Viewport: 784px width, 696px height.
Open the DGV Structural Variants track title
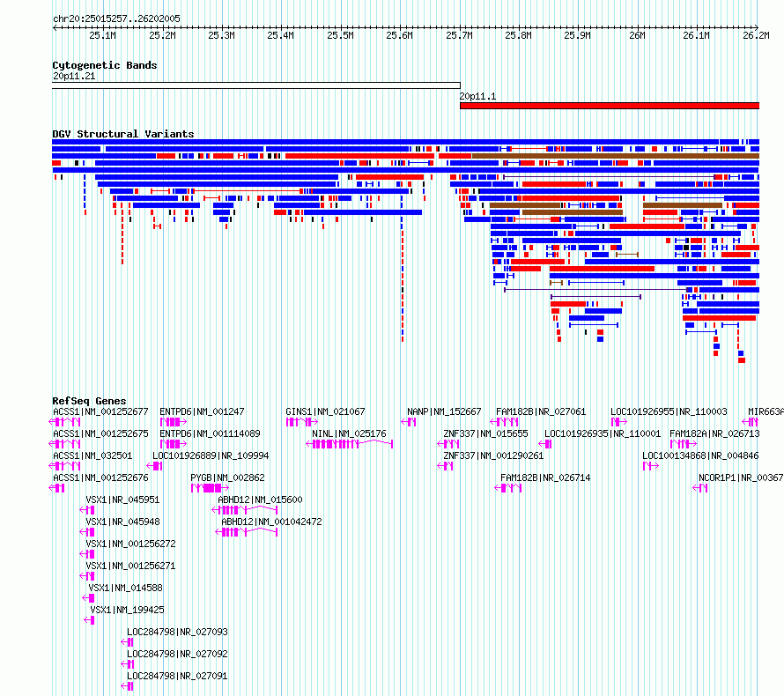click(x=123, y=134)
